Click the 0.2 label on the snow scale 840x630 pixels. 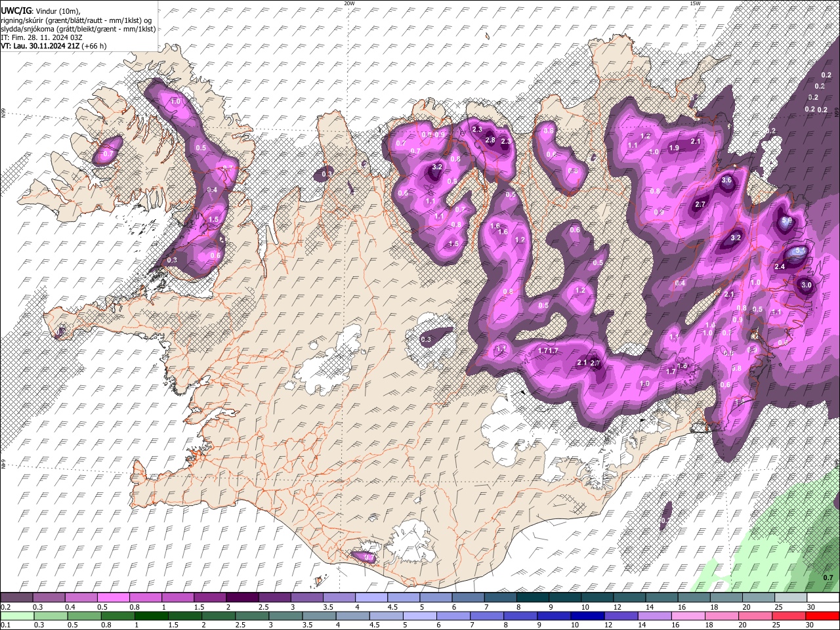[5, 606]
